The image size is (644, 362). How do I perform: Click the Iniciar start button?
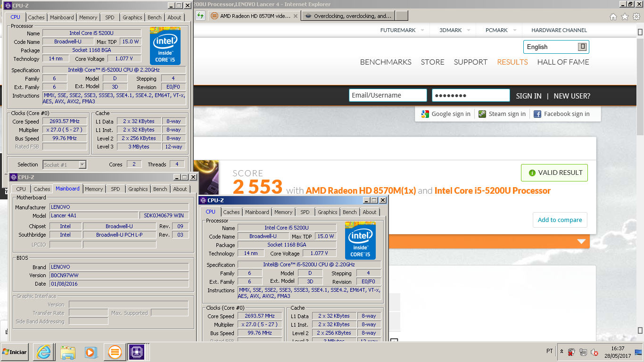point(15,352)
